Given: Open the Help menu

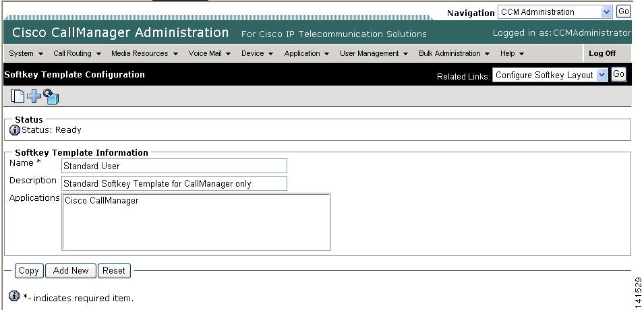Looking at the screenshot, I should coord(512,53).
